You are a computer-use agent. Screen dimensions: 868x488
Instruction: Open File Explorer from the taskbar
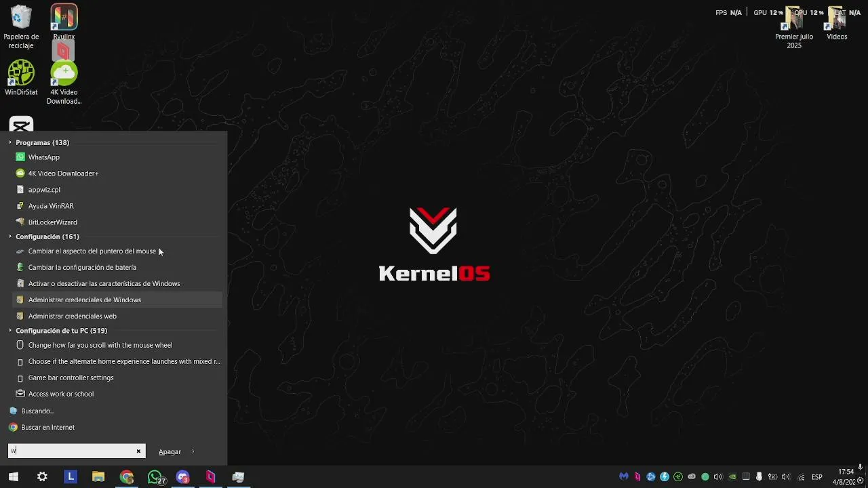pyautogui.click(x=98, y=477)
